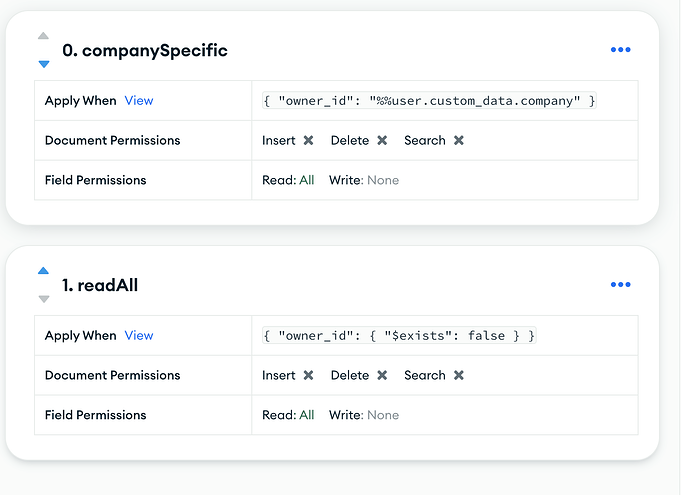This screenshot has height=495, width=690.
Task: Toggle Delete permission X for companySpecific
Action: 382,141
